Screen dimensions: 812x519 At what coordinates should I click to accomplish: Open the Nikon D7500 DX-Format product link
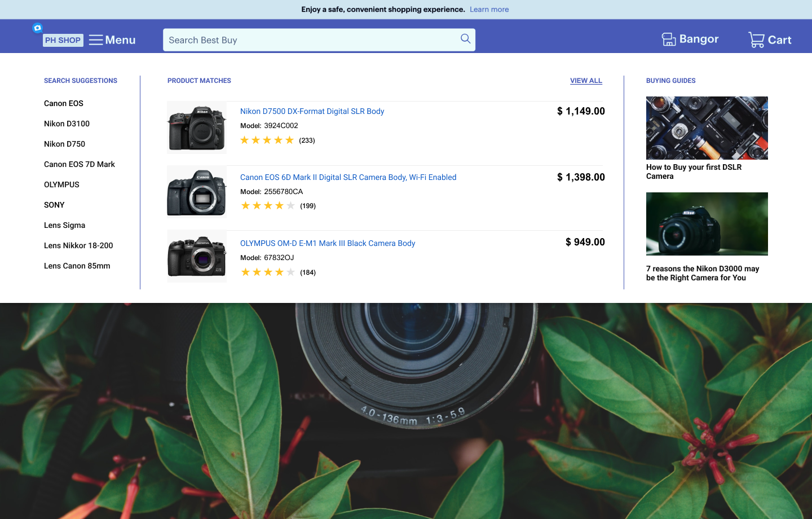click(x=312, y=111)
